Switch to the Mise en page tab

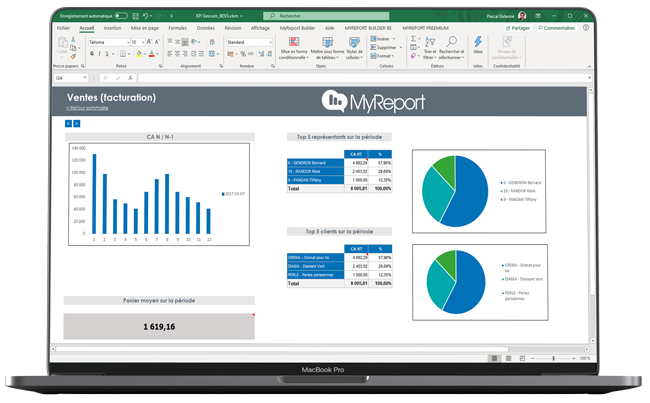tap(145, 28)
